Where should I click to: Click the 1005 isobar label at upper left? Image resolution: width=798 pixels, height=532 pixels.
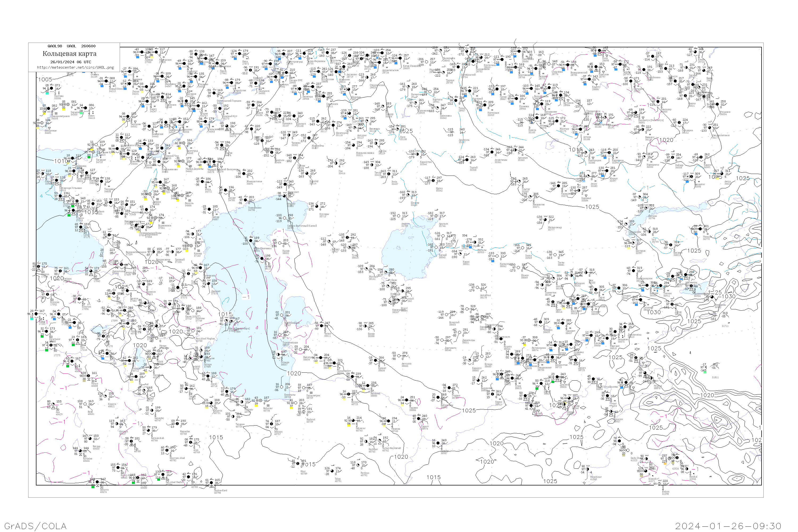[x=45, y=79]
